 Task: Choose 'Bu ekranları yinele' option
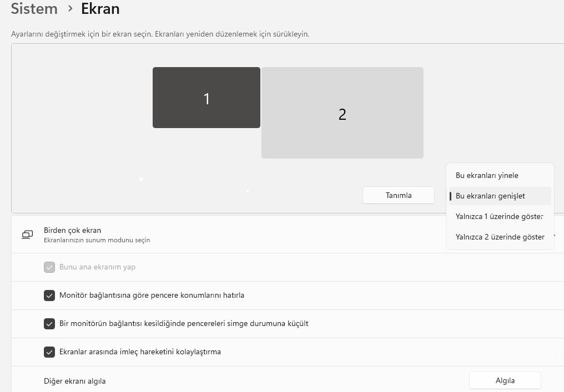point(487,175)
